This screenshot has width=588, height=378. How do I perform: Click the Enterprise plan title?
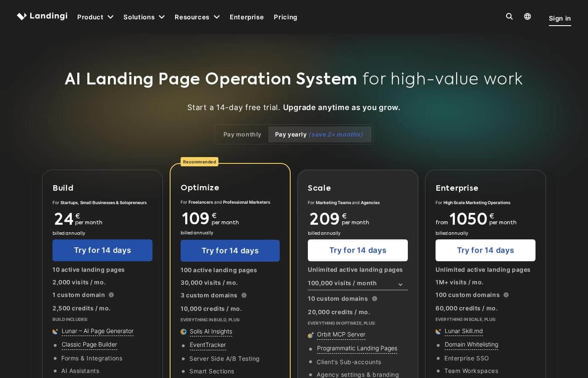click(457, 188)
